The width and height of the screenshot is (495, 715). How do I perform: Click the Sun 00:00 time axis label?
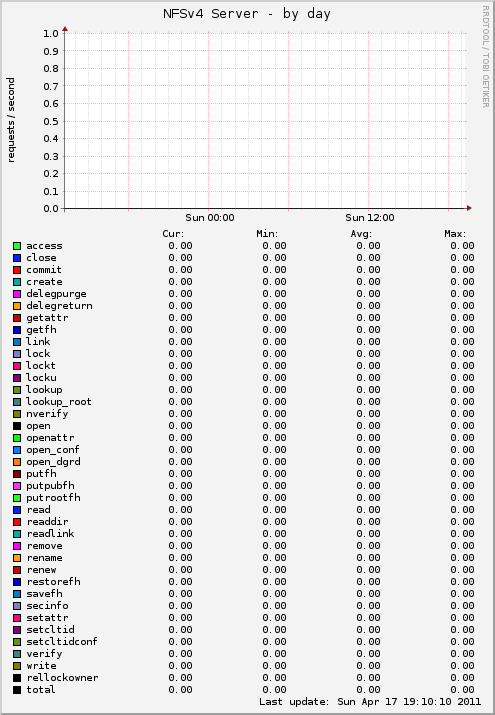(x=210, y=218)
